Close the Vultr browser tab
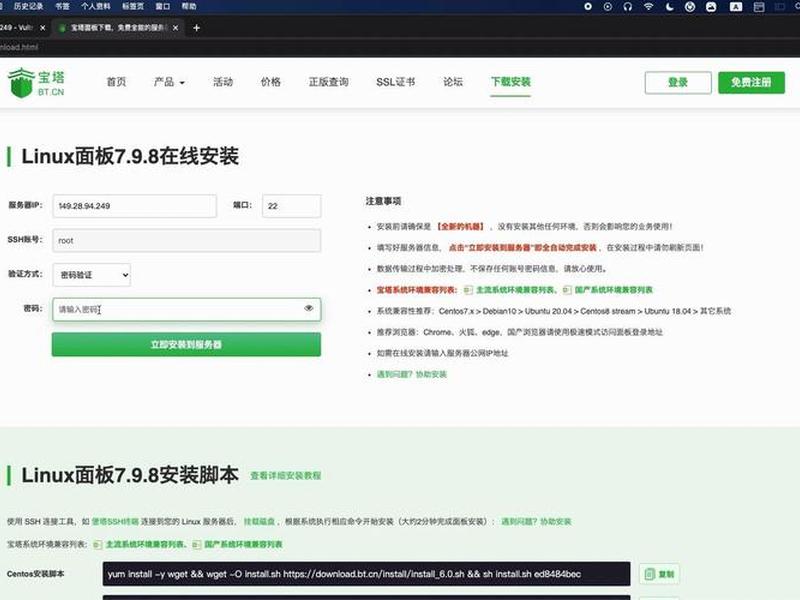Viewport: 800px width, 600px height. pos(43,28)
